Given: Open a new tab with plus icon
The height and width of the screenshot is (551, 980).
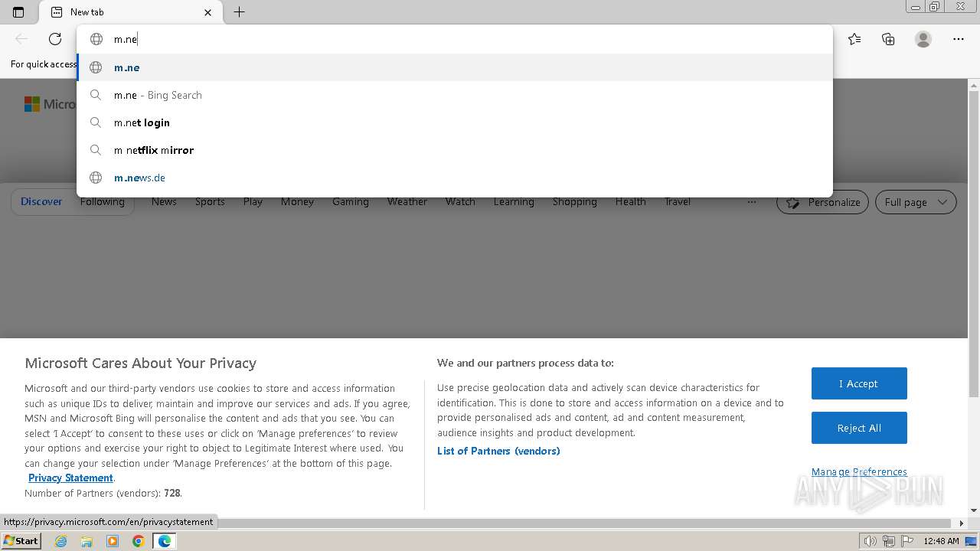Looking at the screenshot, I should (239, 12).
